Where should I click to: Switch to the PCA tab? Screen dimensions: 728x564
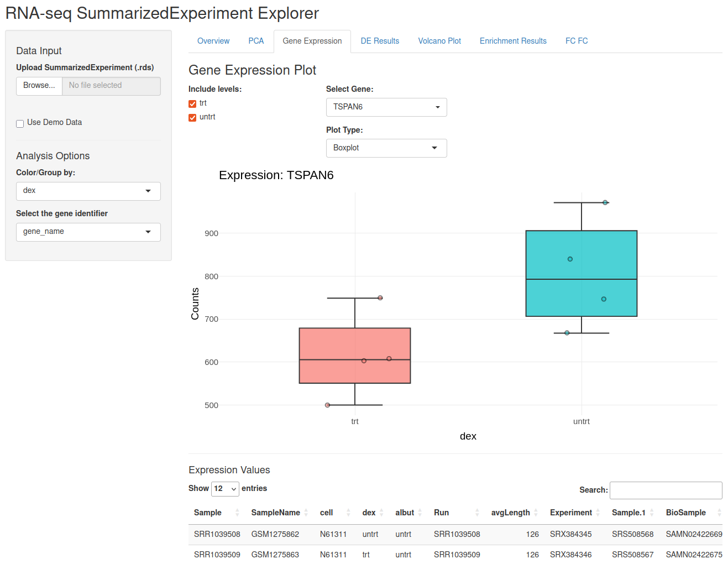[x=256, y=41]
